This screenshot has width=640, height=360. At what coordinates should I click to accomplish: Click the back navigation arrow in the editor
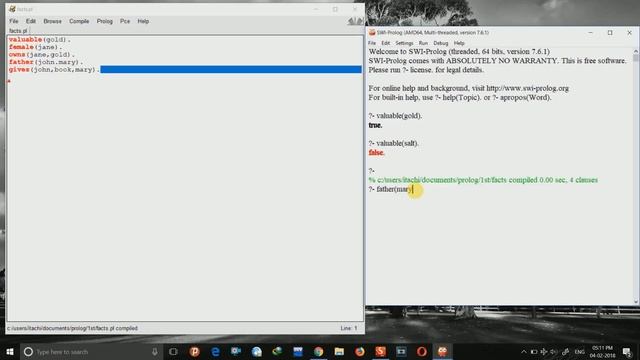coord(351,21)
